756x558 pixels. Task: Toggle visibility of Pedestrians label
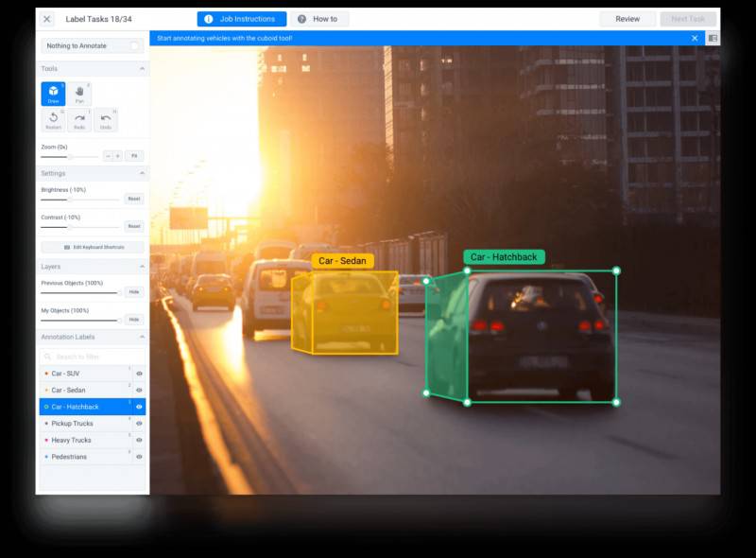139,457
